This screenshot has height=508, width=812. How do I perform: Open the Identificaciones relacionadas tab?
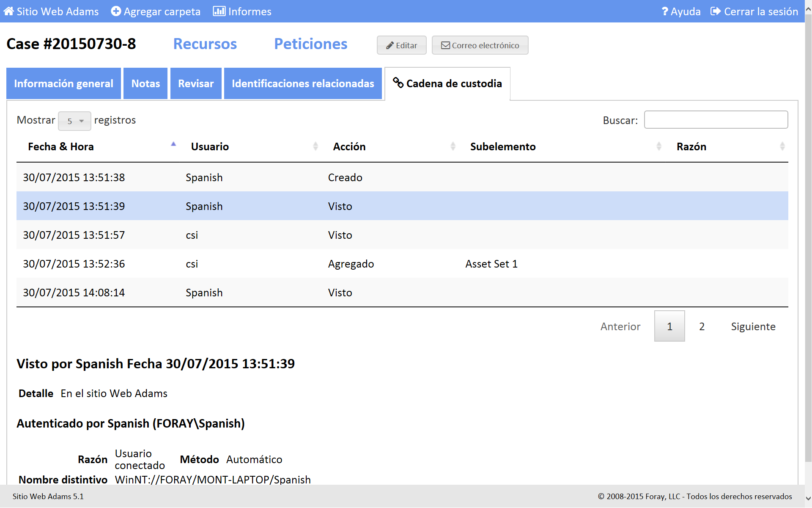tap(303, 83)
